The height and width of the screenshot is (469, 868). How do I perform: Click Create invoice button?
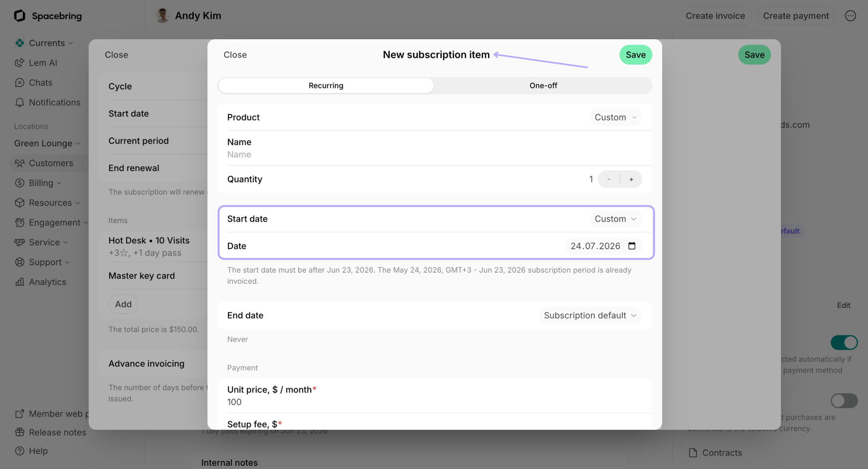pos(715,16)
